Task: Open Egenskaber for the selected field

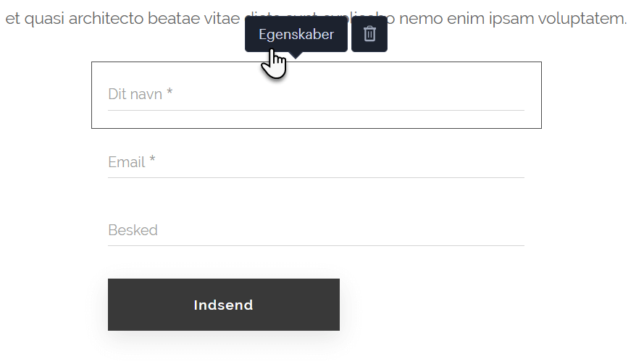Action: coord(296,34)
